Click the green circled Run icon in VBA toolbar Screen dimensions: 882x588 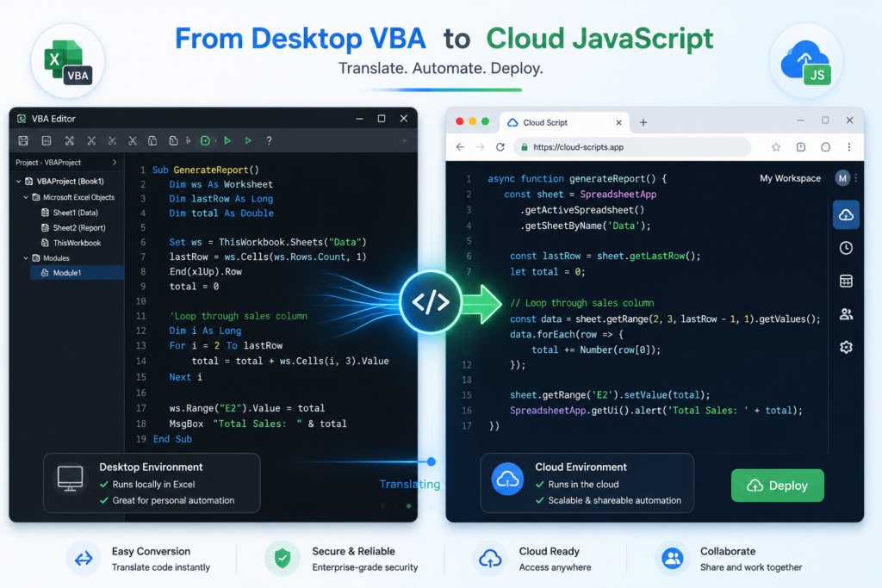[205, 140]
